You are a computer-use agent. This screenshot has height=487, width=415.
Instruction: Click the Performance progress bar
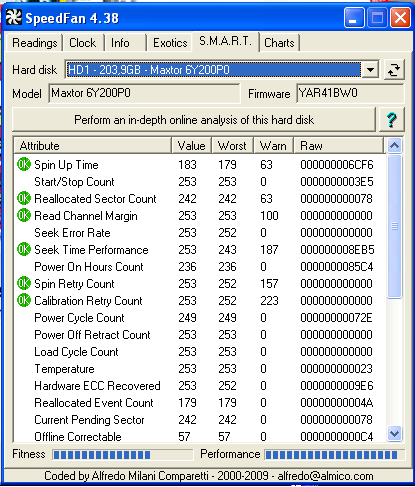pyautogui.click(x=335, y=455)
